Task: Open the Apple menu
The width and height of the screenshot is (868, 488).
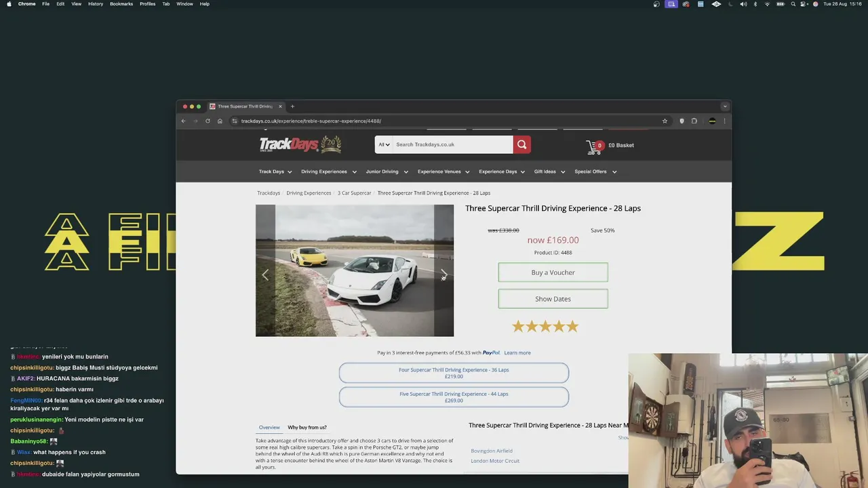Action: [9, 4]
